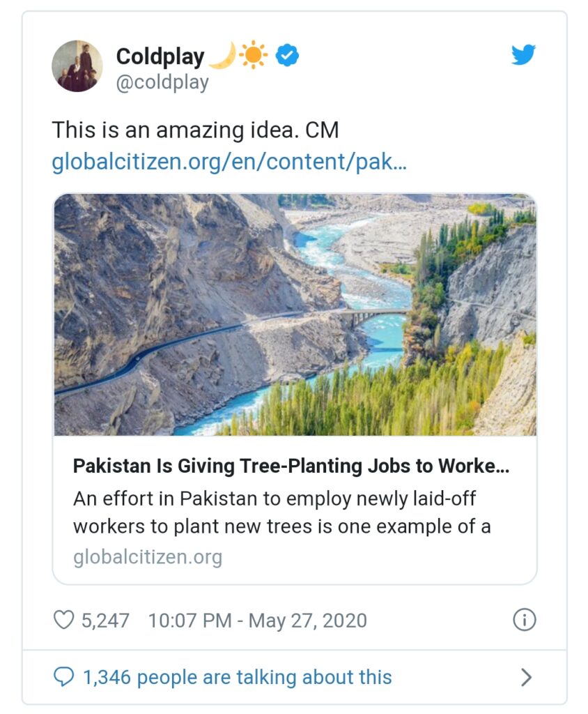Open the globalcitizen.org/en/content/pak... link
588x714 pixels.
pyautogui.click(x=229, y=162)
